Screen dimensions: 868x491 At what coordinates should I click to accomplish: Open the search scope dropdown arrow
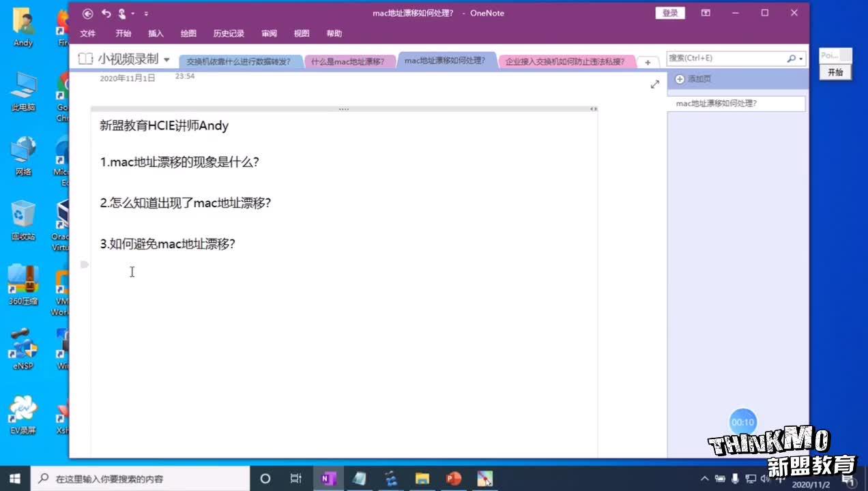pyautogui.click(x=801, y=59)
